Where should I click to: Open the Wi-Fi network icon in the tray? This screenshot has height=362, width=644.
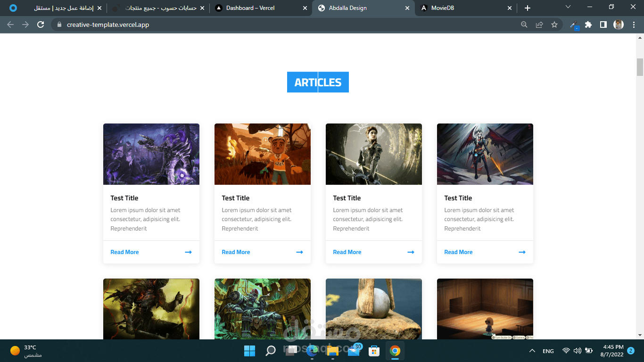coord(566,351)
